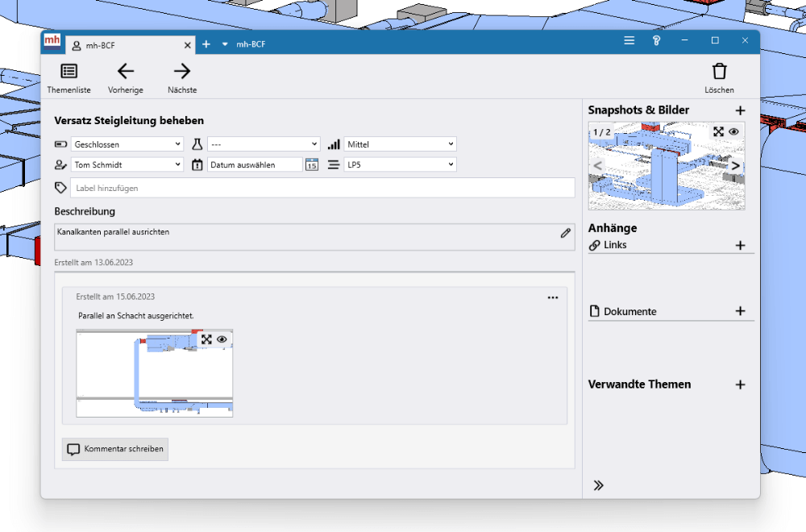Expand snapshot to fullscreen in Snapshots panel
Screen dimensions: 806x532
pos(718,132)
